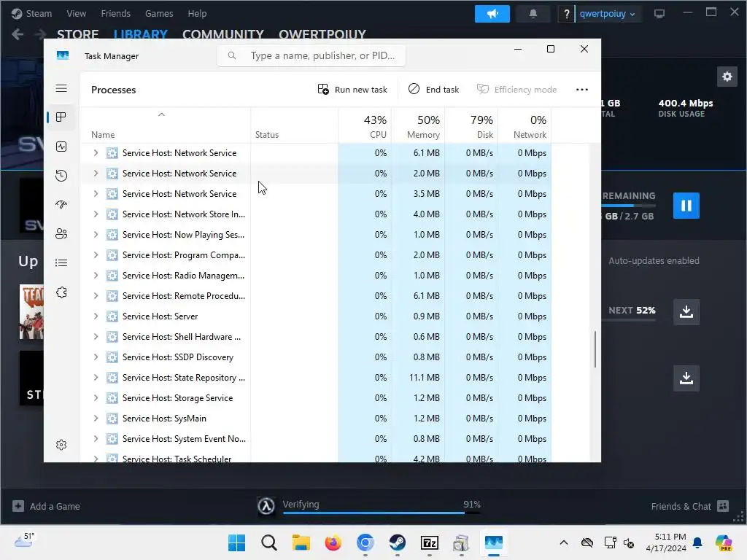Screen dimensions: 747x560
Task: Click Team Fortress game thumbnail
Action: 31,312
